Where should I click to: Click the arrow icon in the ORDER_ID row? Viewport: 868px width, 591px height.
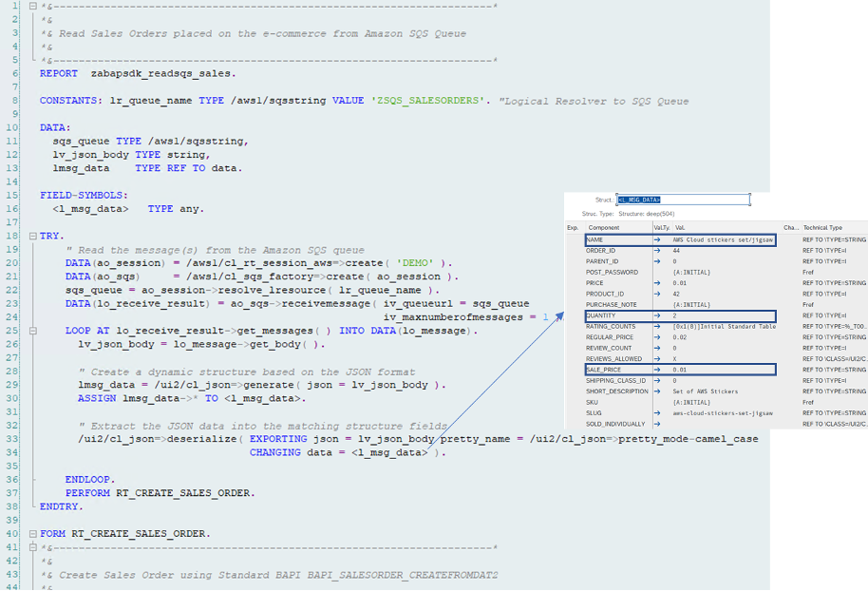(x=657, y=251)
